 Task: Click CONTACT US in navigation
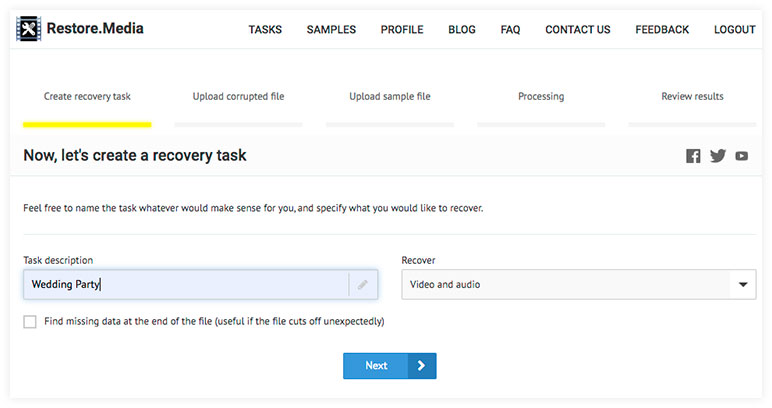pyautogui.click(x=578, y=30)
